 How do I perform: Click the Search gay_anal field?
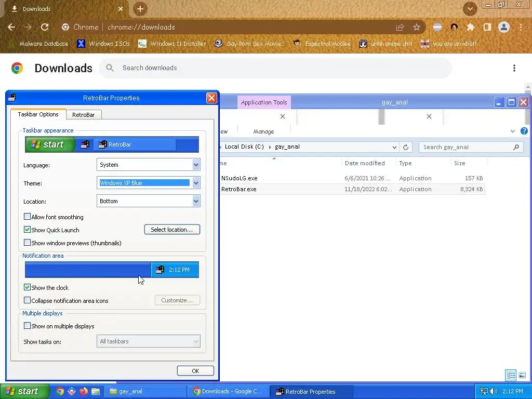[471, 147]
